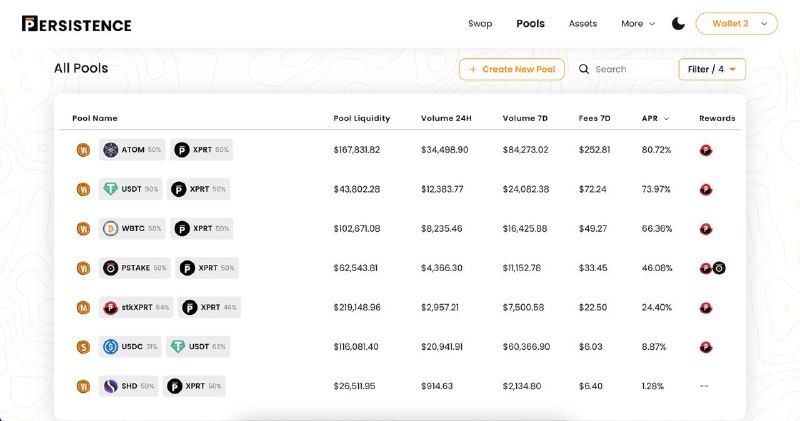
Task: Click pool type badge in ATOM row
Action: 83,150
